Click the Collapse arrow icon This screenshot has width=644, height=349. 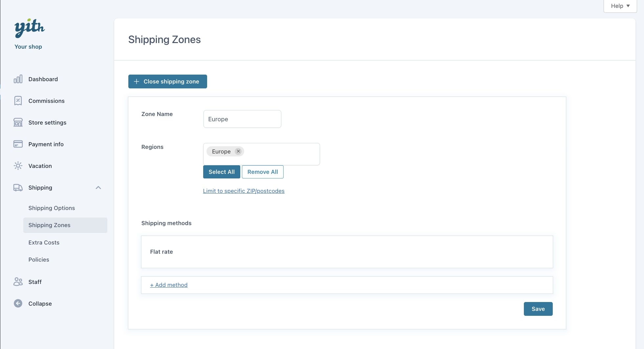click(18, 304)
